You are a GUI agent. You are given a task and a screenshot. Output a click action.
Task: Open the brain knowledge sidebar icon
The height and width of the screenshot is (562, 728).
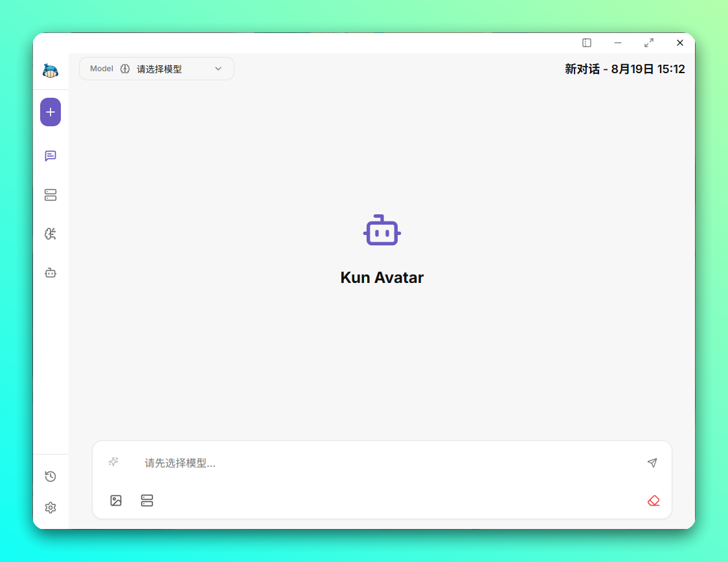(51, 234)
